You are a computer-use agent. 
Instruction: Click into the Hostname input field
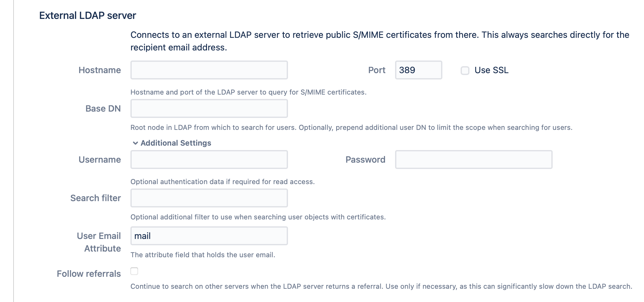pyautogui.click(x=209, y=70)
